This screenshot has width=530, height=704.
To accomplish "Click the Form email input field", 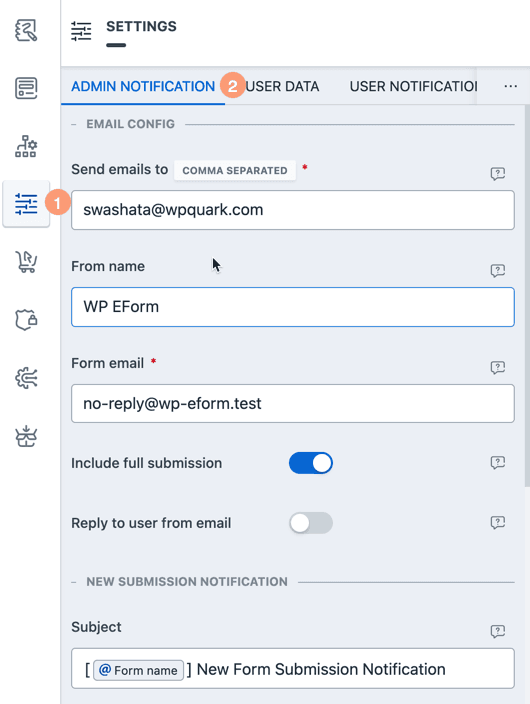I will click(293, 403).
